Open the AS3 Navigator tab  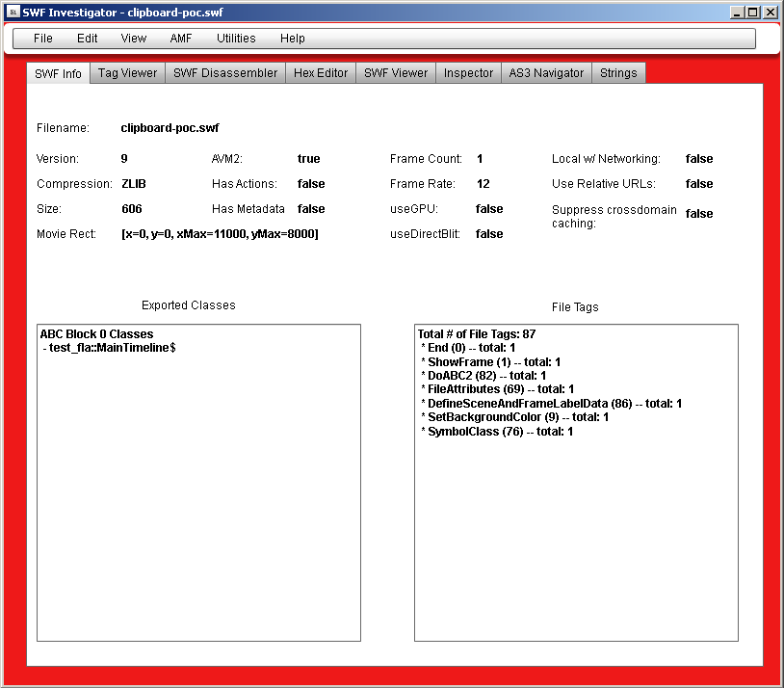pyautogui.click(x=546, y=73)
